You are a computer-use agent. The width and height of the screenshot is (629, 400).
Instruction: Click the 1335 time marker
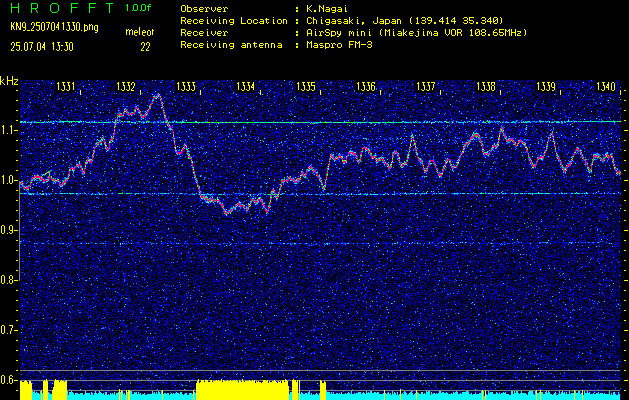[306, 86]
